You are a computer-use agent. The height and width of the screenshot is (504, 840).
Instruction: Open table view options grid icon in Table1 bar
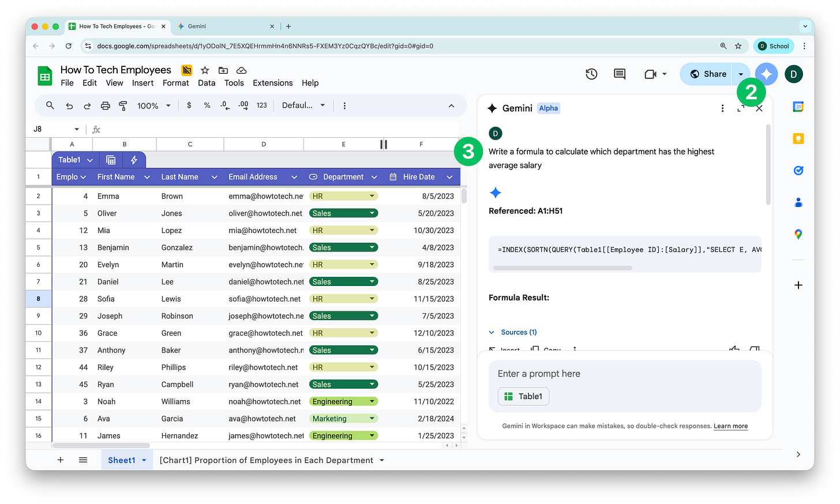click(x=111, y=160)
